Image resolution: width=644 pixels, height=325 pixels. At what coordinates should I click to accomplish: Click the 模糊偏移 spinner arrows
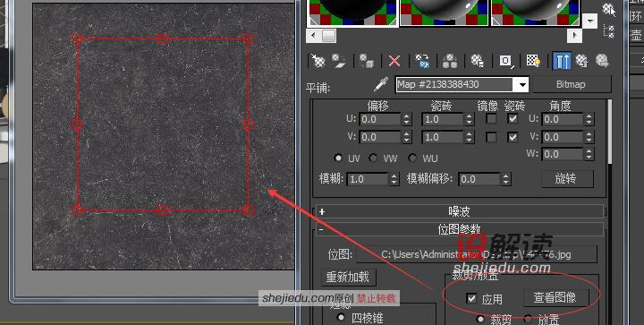(x=505, y=179)
